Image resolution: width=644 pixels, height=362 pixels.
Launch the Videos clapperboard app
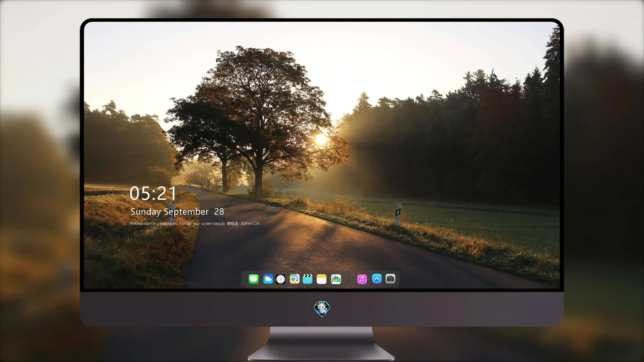click(x=308, y=279)
